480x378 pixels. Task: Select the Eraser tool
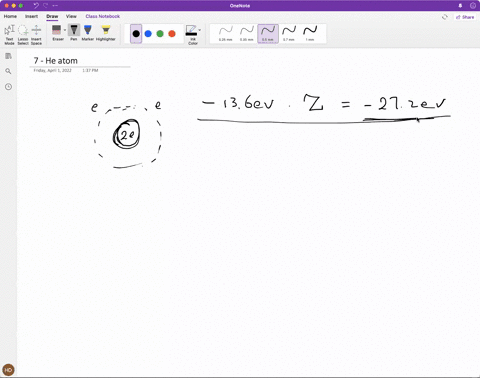pos(57,33)
